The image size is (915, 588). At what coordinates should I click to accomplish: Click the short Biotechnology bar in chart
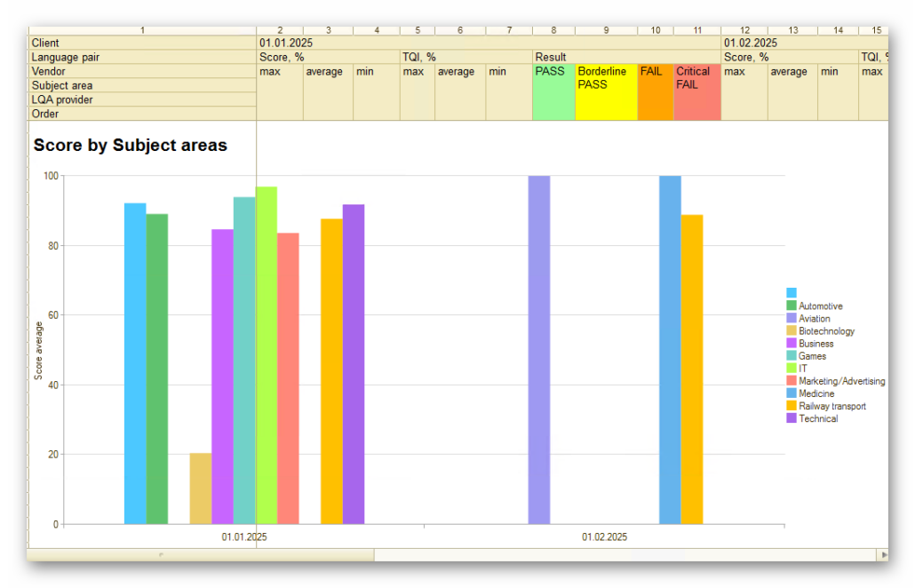pos(200,489)
